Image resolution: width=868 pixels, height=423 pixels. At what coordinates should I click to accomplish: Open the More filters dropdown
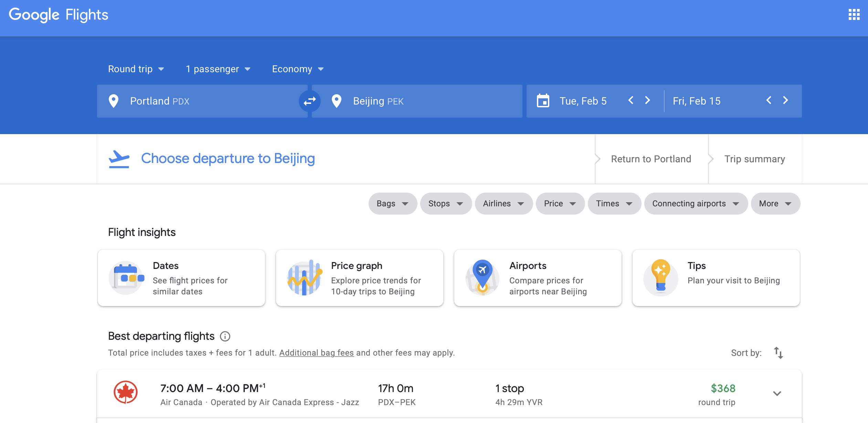pos(775,204)
